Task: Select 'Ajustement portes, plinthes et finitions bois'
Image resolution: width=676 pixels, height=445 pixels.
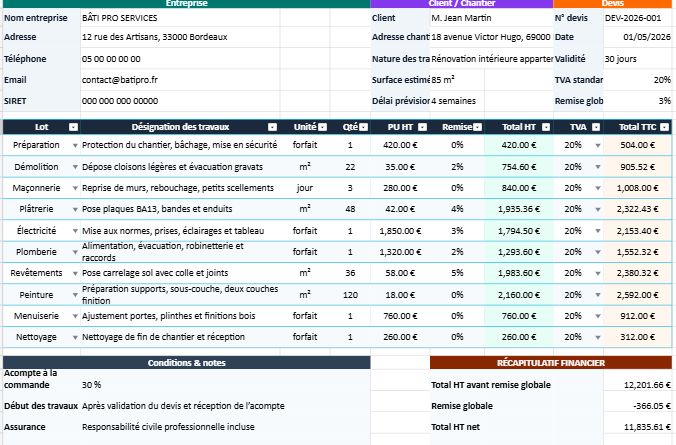Action: pyautogui.click(x=180, y=316)
